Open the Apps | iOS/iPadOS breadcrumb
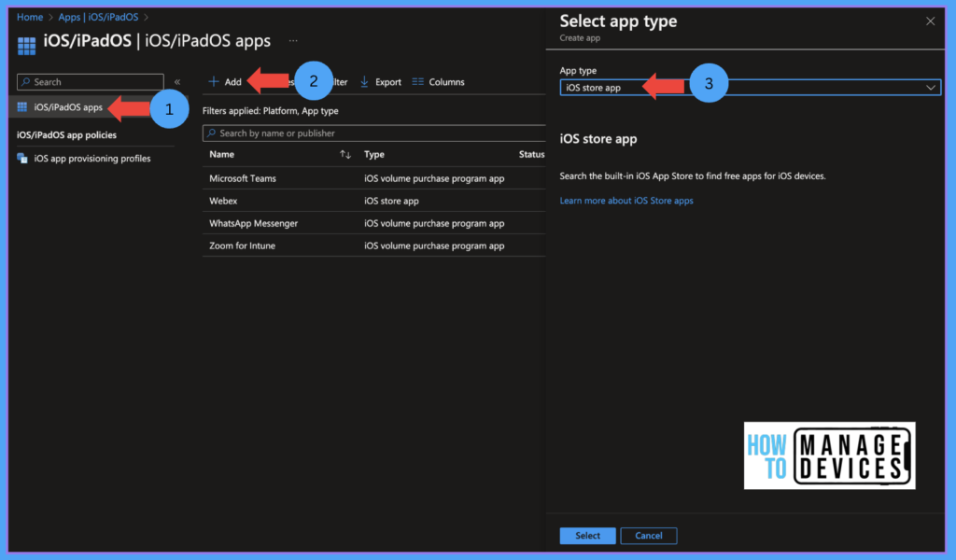This screenshot has width=956, height=560. [x=98, y=17]
